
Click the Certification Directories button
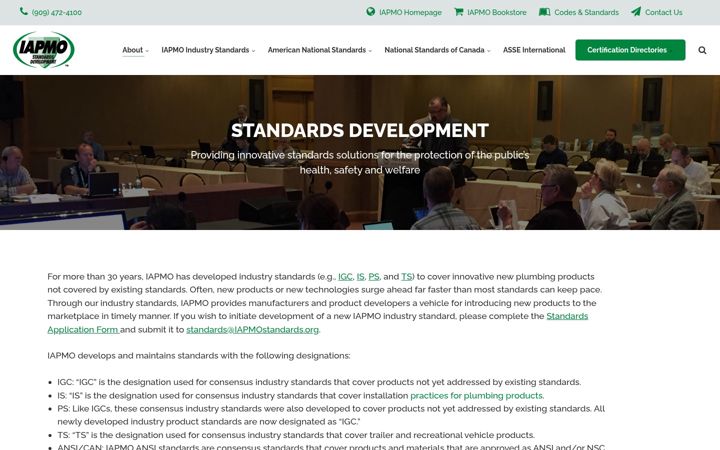click(630, 50)
